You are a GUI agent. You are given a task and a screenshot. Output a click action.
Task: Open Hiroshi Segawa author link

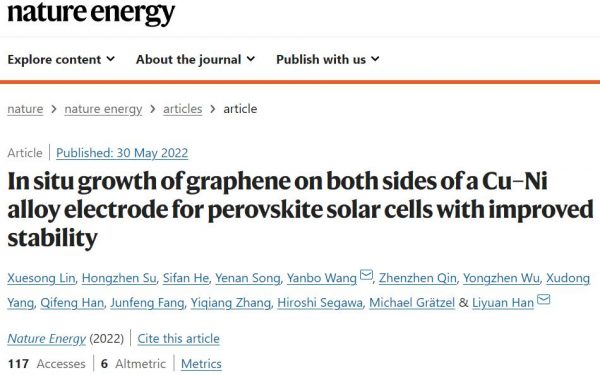[320, 303]
